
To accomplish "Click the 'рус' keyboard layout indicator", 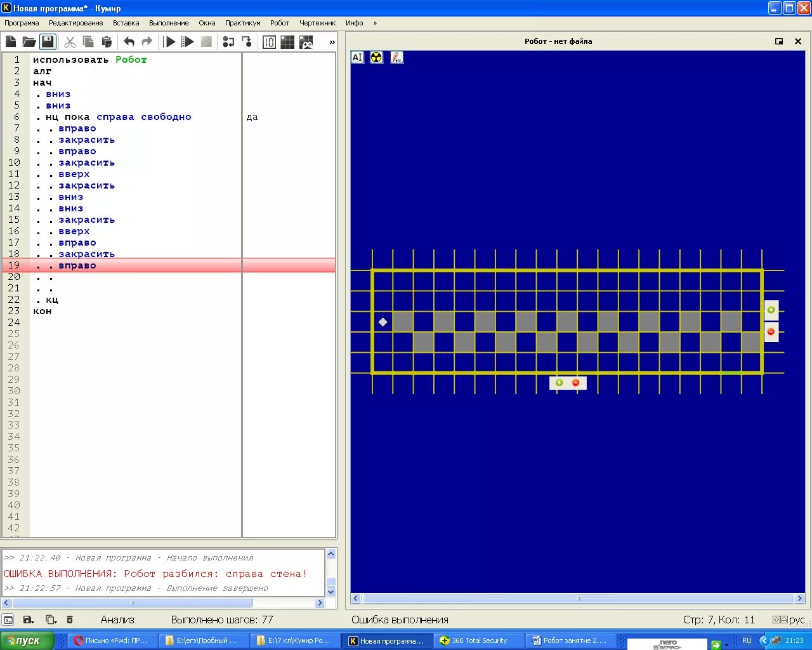I will [797, 620].
